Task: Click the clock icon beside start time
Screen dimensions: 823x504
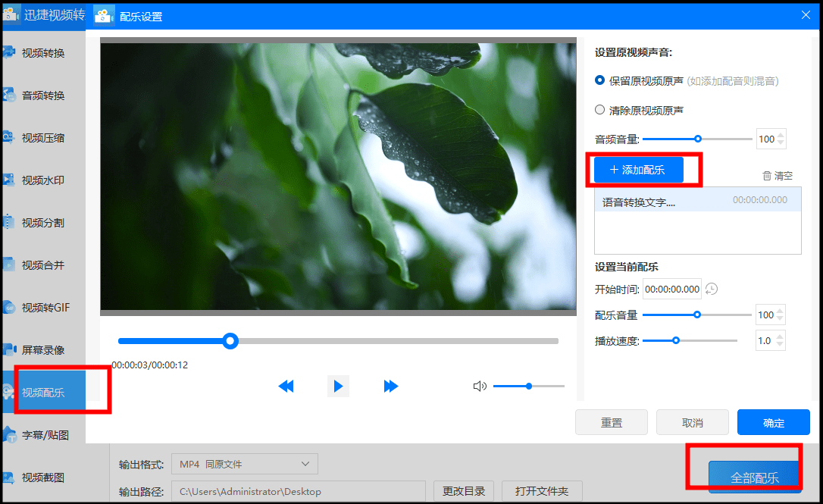Action: (x=712, y=289)
